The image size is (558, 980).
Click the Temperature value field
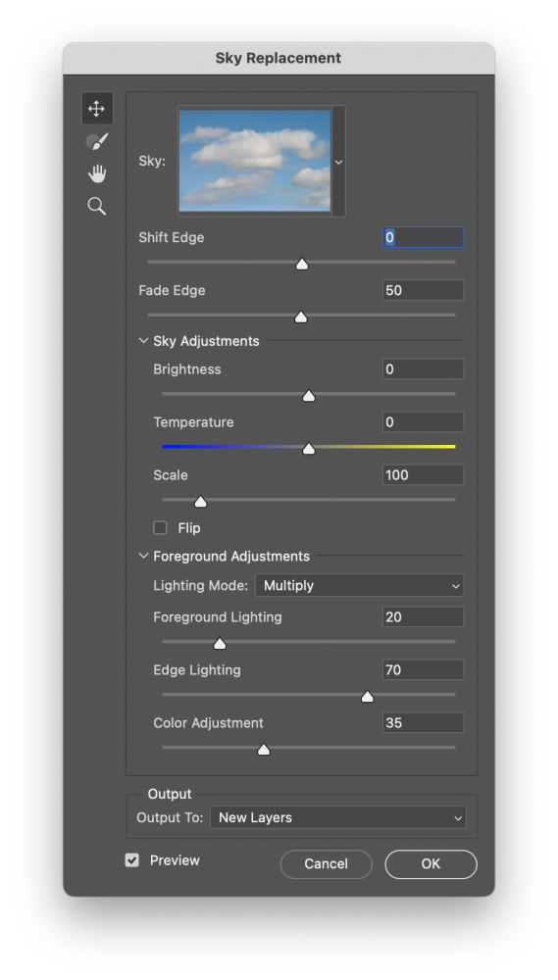423,421
